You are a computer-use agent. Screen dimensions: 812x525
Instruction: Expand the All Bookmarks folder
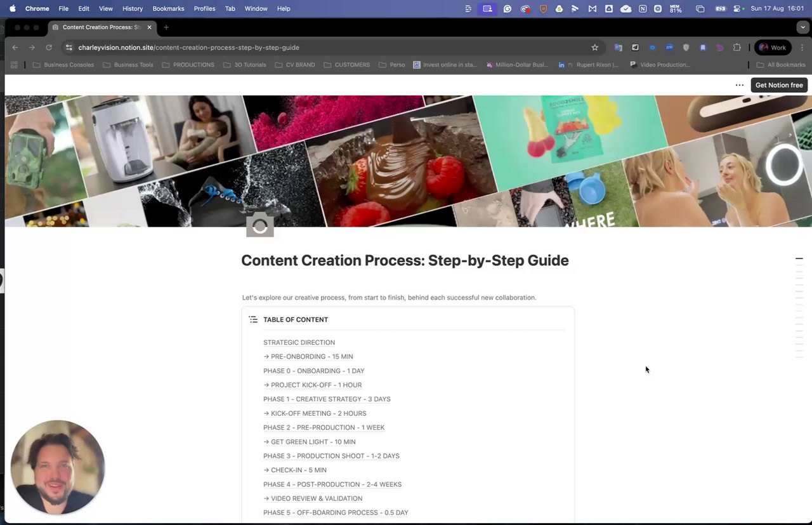pos(781,65)
